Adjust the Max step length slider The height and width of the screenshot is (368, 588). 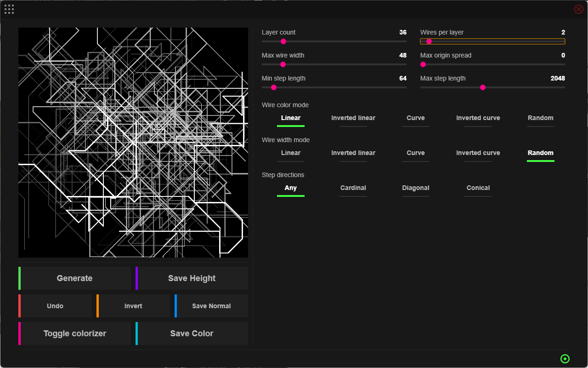tap(492, 87)
